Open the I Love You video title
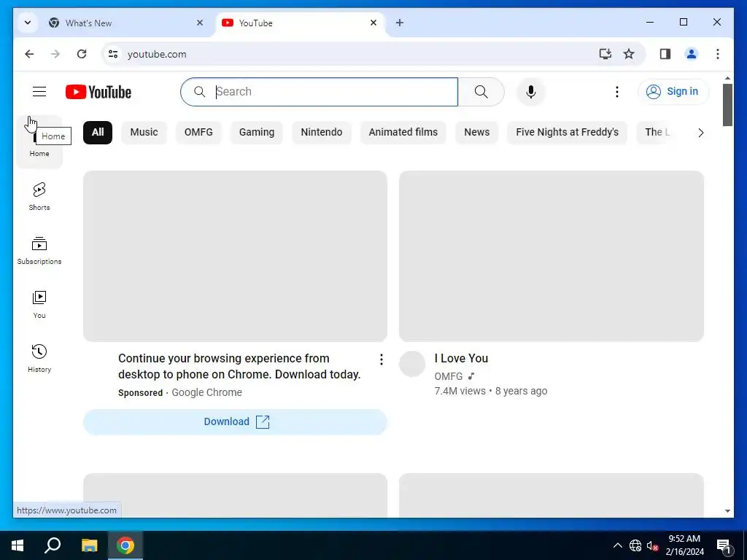Screen dimensions: 747x560 [461, 358]
